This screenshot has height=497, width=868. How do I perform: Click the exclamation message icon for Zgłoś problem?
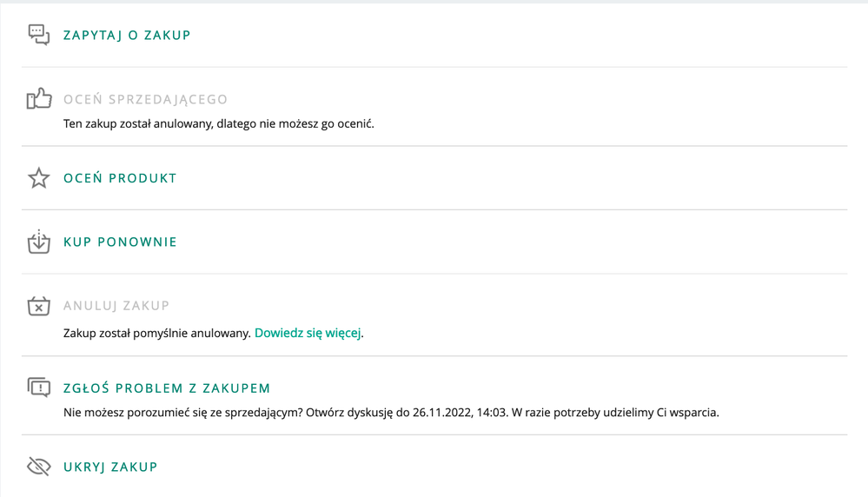(39, 388)
